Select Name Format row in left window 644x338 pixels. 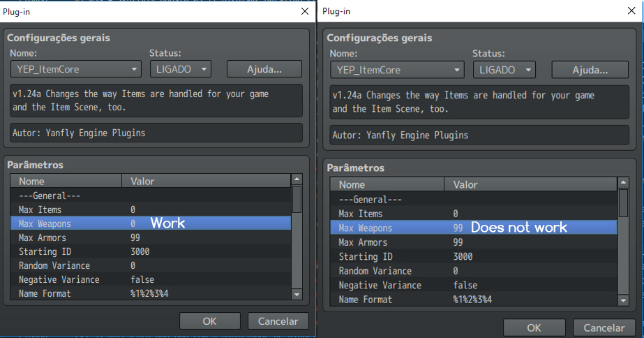pos(151,293)
